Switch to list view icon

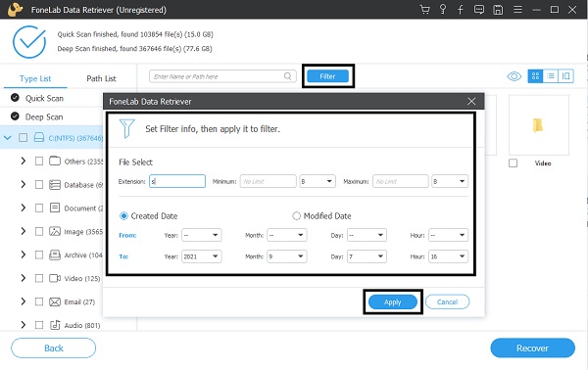551,76
